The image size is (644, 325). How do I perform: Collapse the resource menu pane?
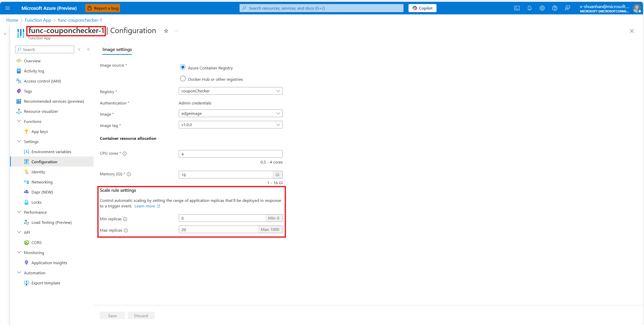[89, 49]
